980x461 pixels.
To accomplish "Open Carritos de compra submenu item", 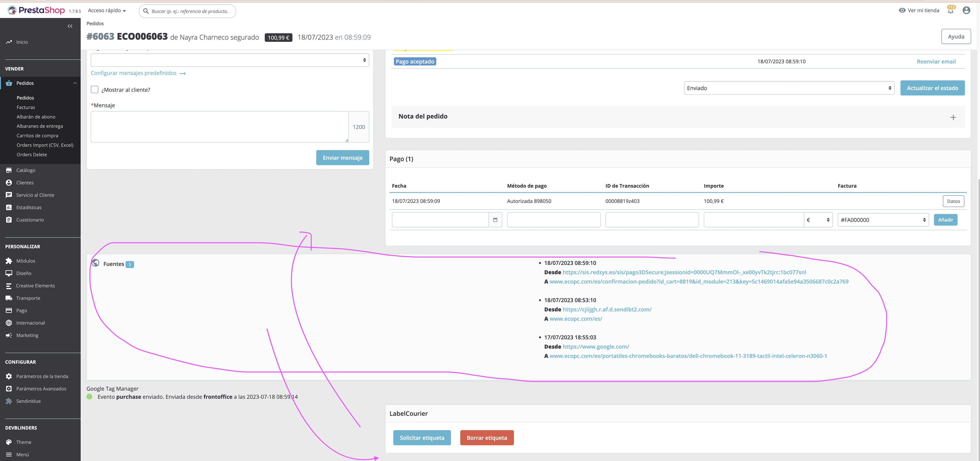I will coord(37,135).
